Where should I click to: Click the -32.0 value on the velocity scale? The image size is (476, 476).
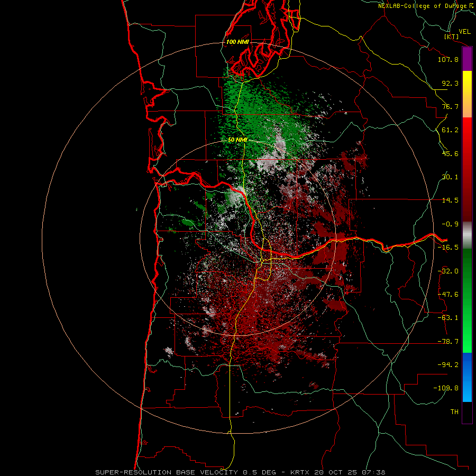[448, 271]
